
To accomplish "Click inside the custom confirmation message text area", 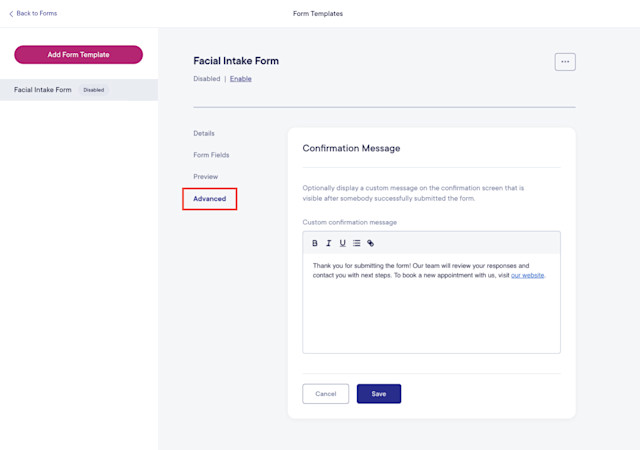I will click(431, 303).
